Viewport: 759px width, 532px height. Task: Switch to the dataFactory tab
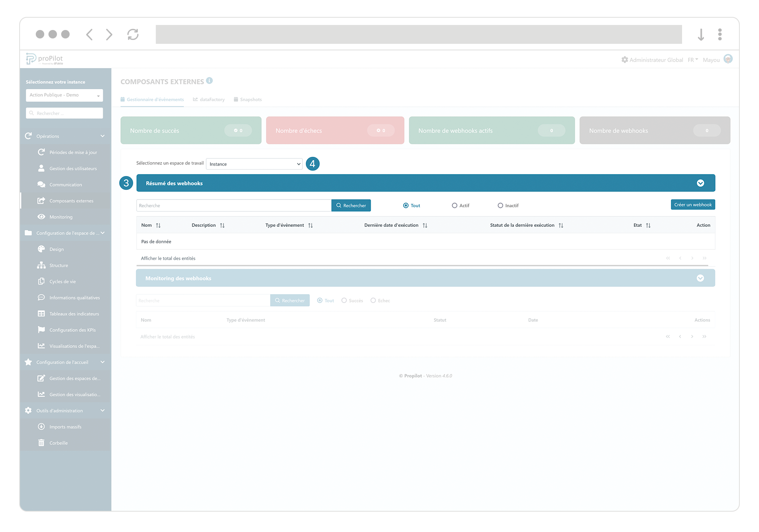coord(209,100)
